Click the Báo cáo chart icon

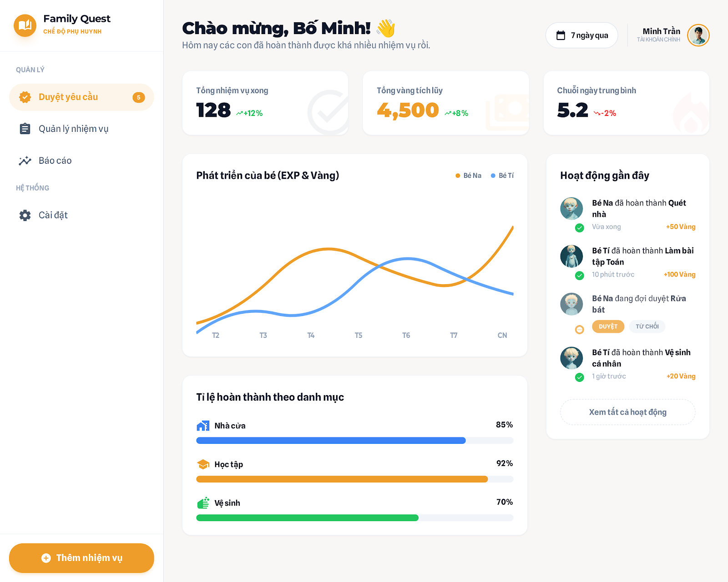click(x=25, y=161)
